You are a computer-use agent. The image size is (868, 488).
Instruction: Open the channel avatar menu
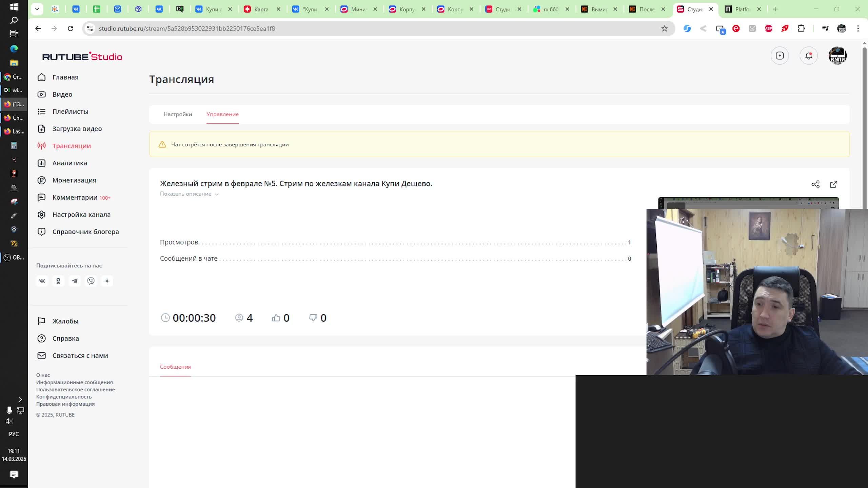click(x=837, y=56)
